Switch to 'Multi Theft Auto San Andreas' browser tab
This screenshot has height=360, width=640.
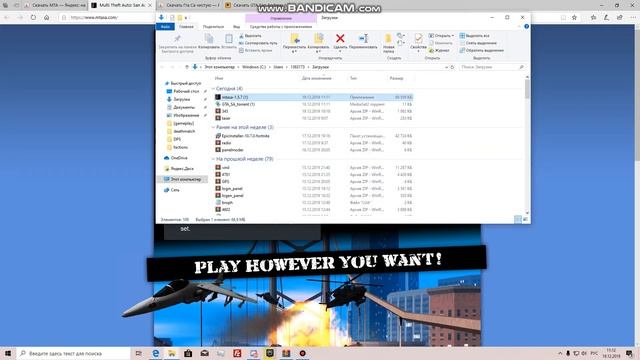[x=121, y=5]
